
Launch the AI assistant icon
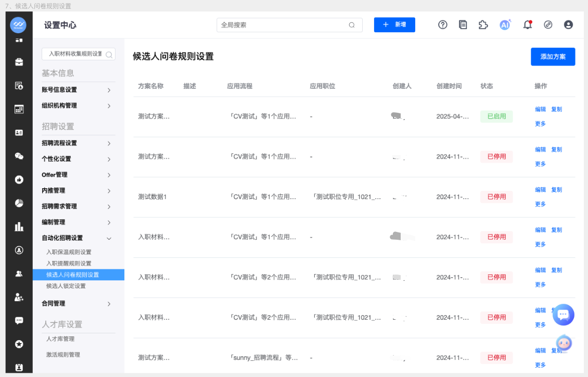tap(505, 24)
